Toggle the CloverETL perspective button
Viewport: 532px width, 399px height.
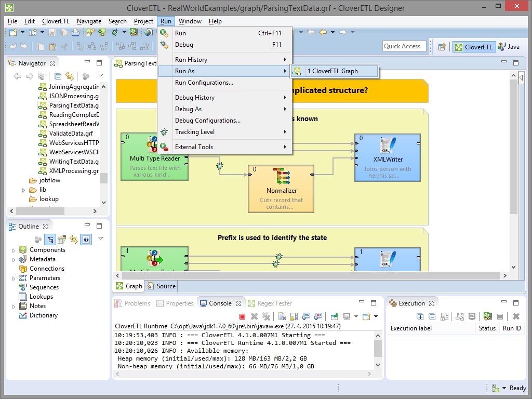473,47
